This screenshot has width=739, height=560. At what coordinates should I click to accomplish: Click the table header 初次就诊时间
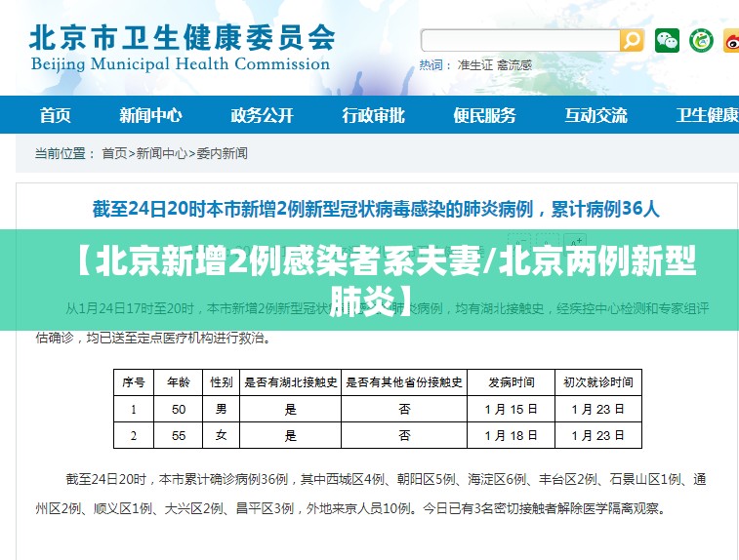point(598,382)
